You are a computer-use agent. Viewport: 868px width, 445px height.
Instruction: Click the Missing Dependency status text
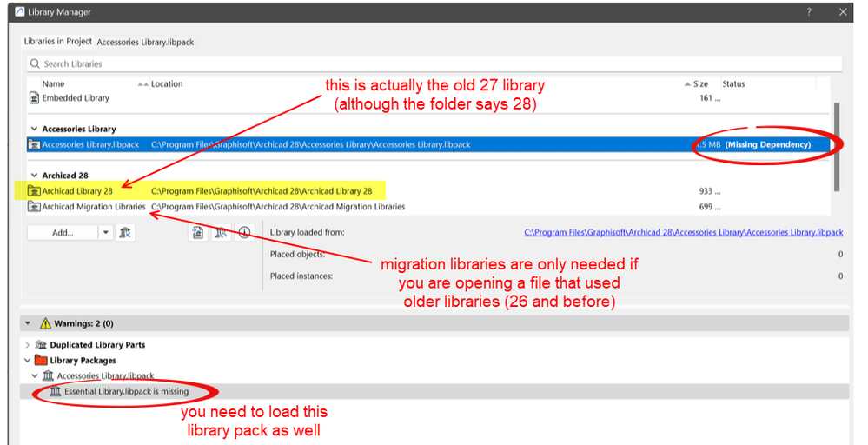[768, 144]
